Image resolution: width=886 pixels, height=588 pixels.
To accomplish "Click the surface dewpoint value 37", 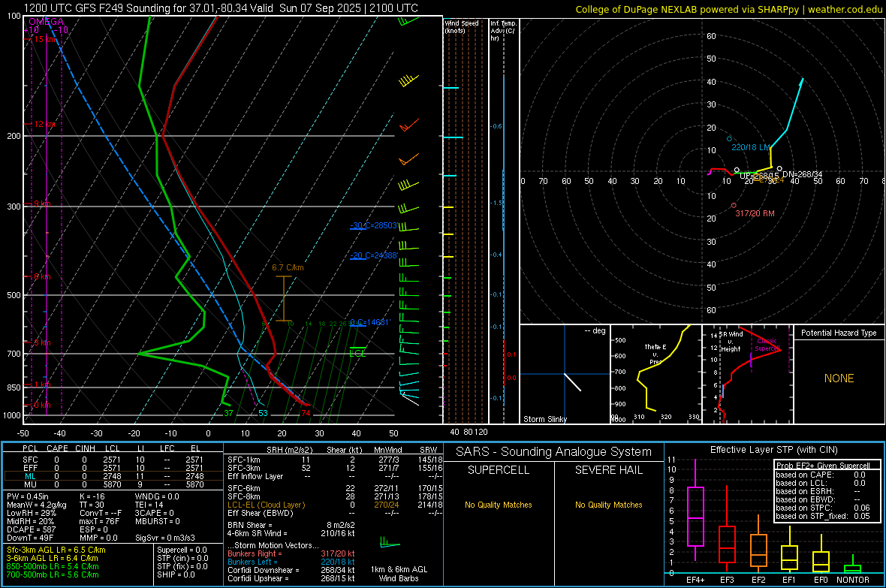I will tap(228, 413).
